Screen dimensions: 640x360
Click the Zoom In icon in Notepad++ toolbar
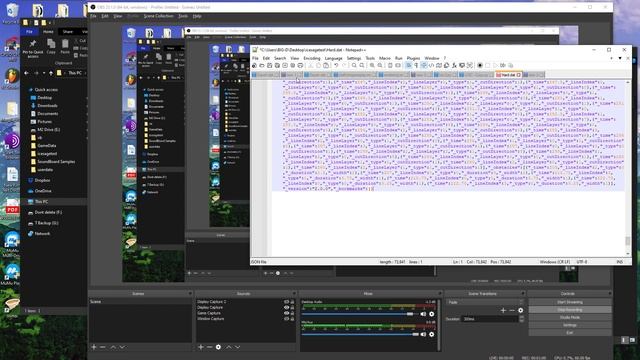point(372,65)
